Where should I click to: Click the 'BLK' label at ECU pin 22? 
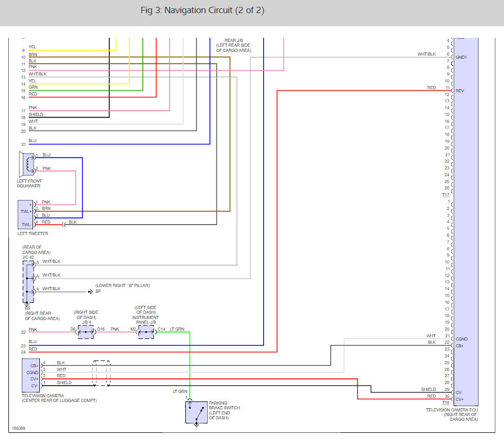pyautogui.click(x=432, y=342)
